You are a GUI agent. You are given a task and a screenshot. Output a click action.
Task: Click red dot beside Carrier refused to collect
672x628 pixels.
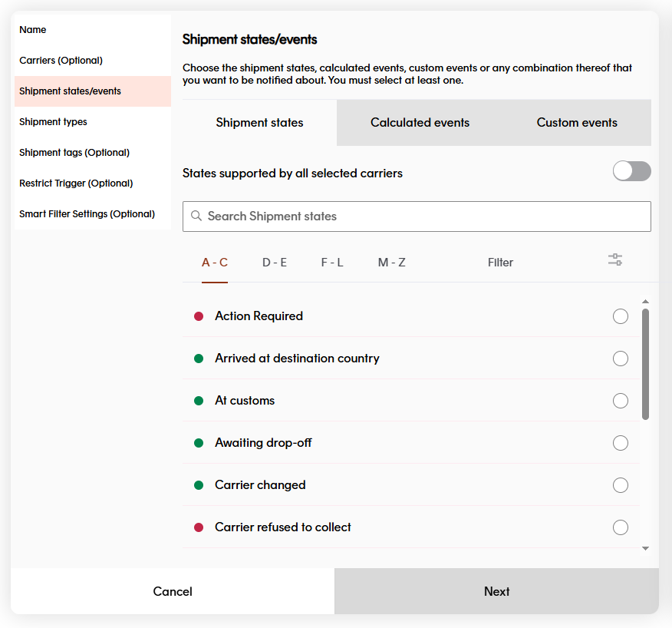click(199, 527)
